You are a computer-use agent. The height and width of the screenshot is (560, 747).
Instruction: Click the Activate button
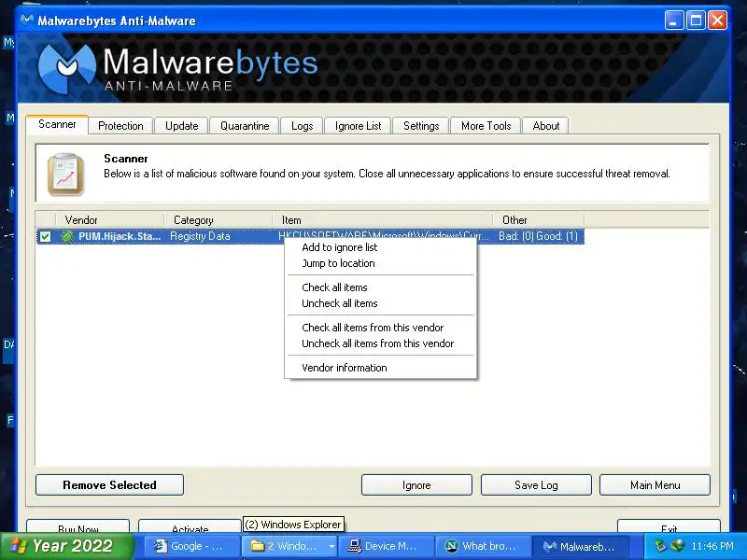(190, 526)
